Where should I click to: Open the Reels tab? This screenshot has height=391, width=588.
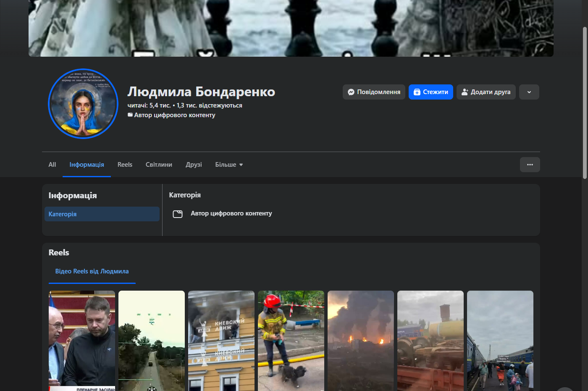pyautogui.click(x=125, y=165)
